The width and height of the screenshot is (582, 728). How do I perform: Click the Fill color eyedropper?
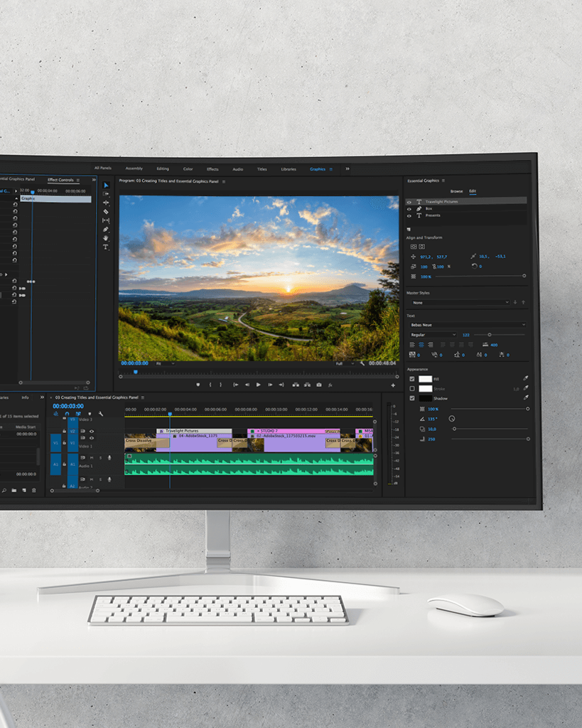[x=526, y=379]
